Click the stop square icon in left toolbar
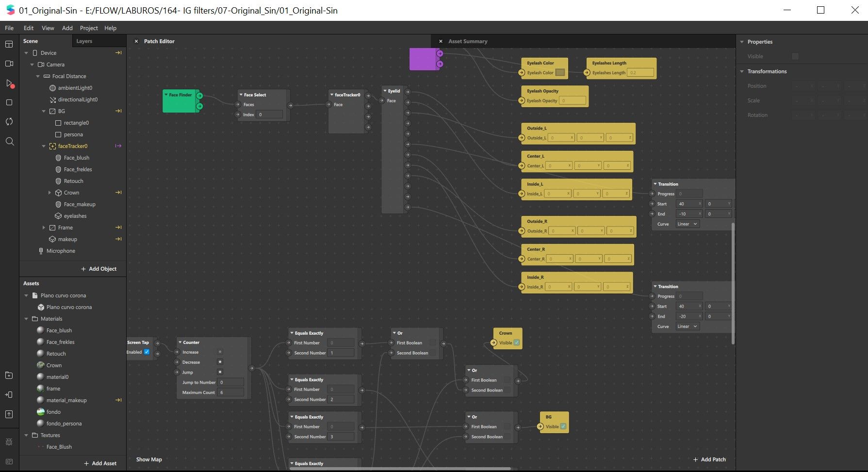The width and height of the screenshot is (868, 472). pos(9,102)
